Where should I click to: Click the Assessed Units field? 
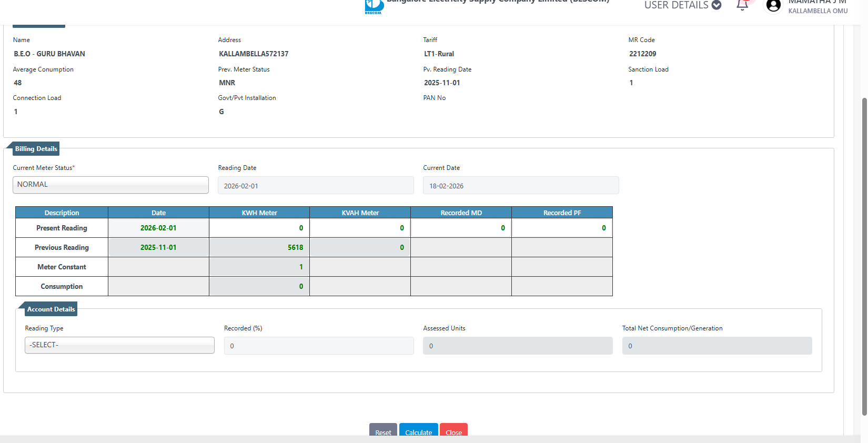[518, 346]
